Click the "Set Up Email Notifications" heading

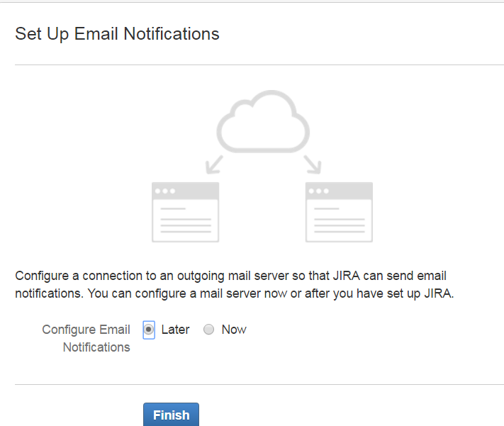(x=117, y=33)
